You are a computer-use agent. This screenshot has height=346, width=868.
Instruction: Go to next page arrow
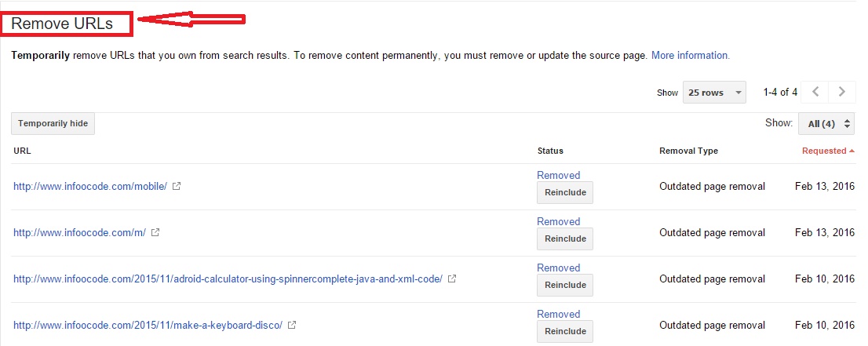pyautogui.click(x=842, y=92)
